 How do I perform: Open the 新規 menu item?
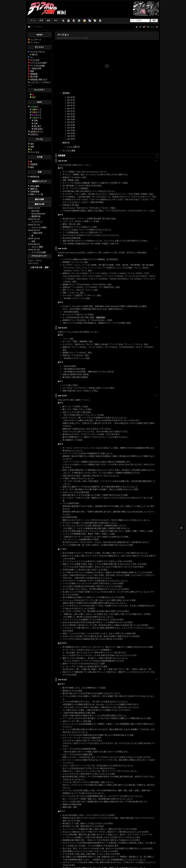(x=41, y=21)
